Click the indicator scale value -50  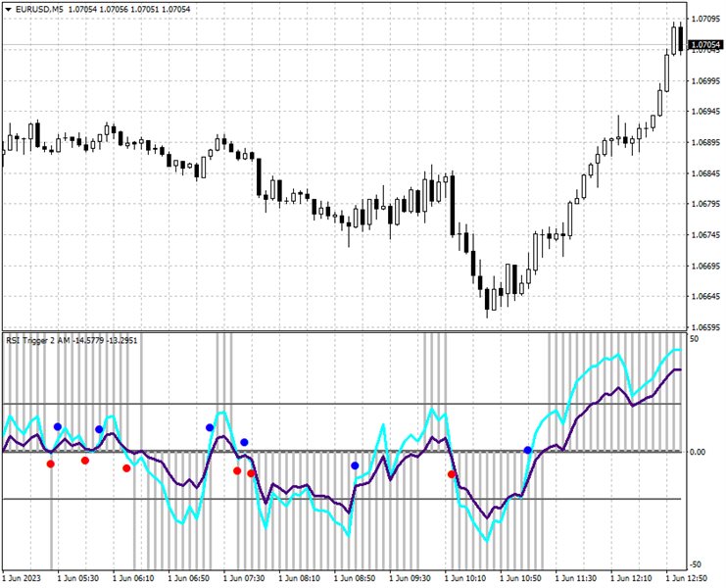click(x=696, y=564)
